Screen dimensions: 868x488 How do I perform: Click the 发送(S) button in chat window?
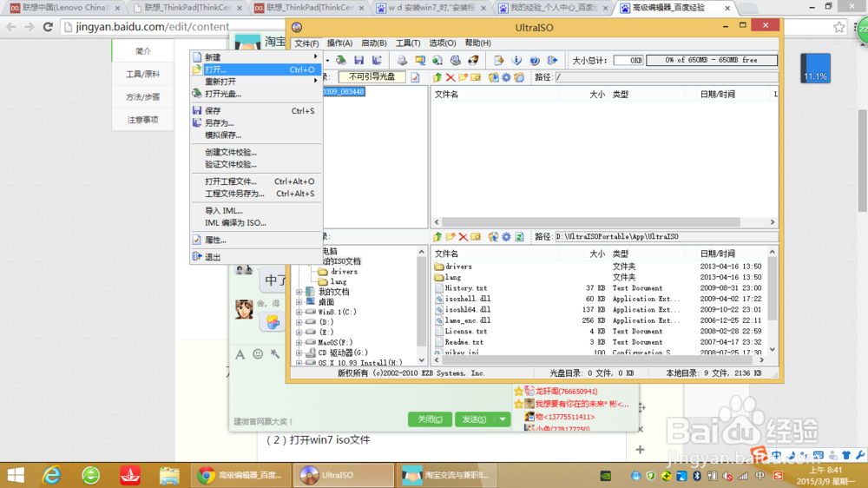(475, 419)
